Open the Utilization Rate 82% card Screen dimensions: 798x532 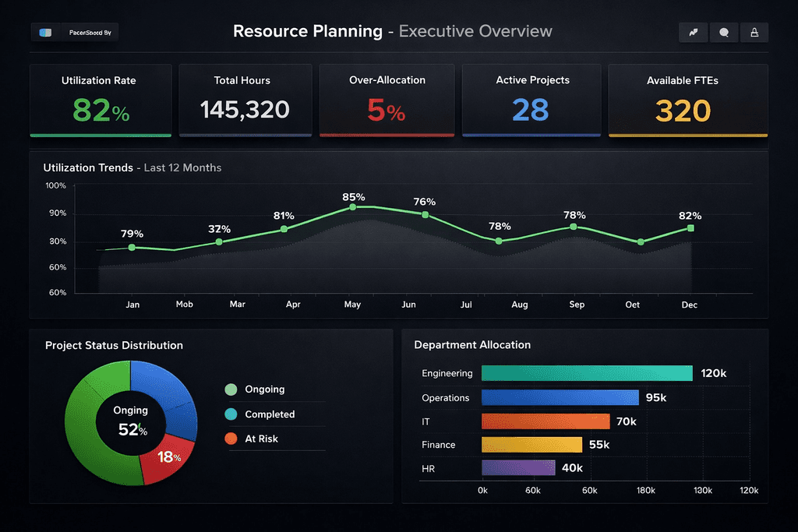(x=101, y=100)
